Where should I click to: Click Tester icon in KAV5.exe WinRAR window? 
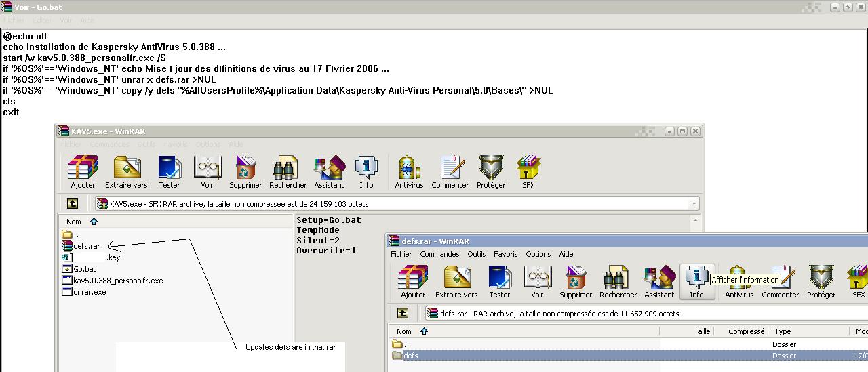click(x=170, y=172)
